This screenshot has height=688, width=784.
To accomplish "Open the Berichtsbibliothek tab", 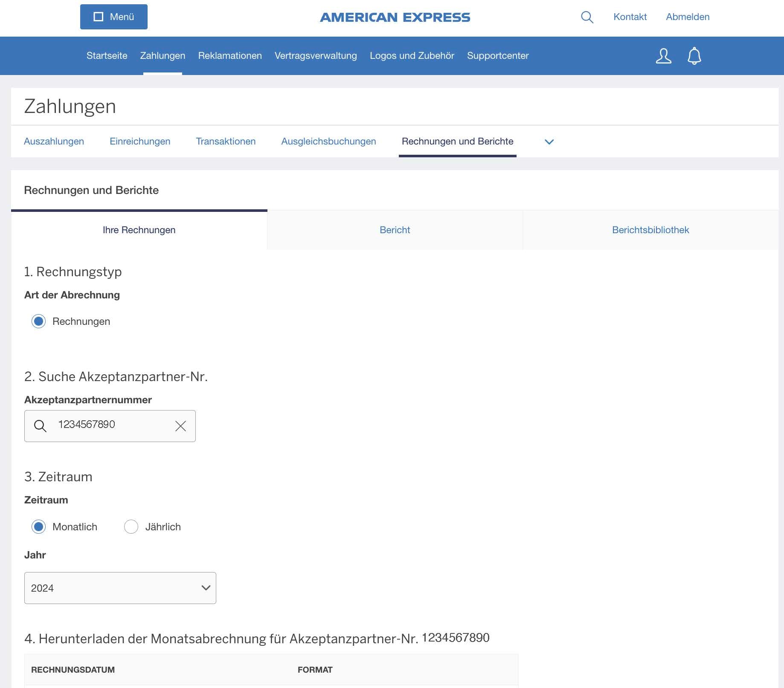I will (650, 230).
